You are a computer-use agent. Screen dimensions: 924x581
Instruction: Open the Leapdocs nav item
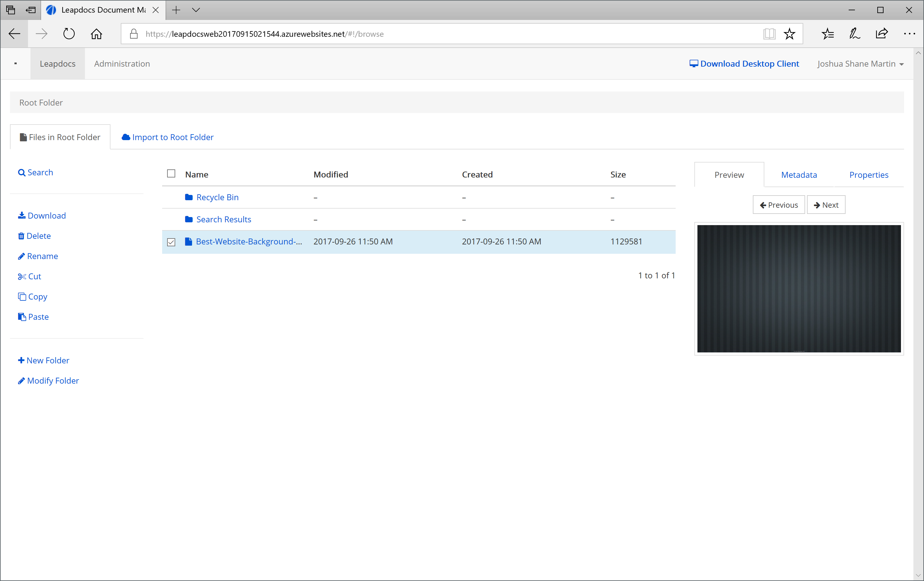point(58,64)
